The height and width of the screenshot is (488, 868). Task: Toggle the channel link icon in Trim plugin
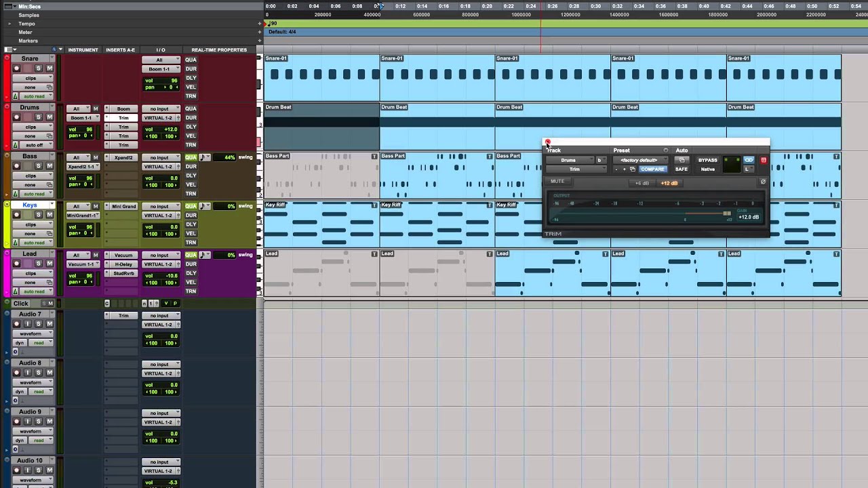[x=749, y=160]
